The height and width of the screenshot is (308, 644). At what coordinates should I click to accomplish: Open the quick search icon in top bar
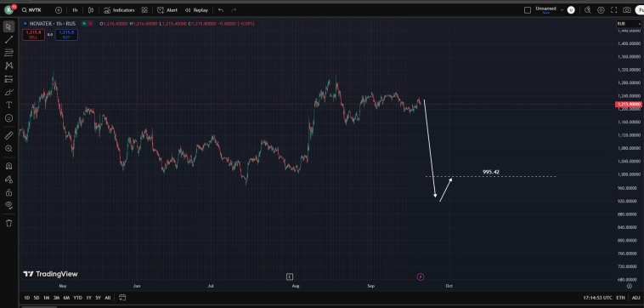coord(588,10)
